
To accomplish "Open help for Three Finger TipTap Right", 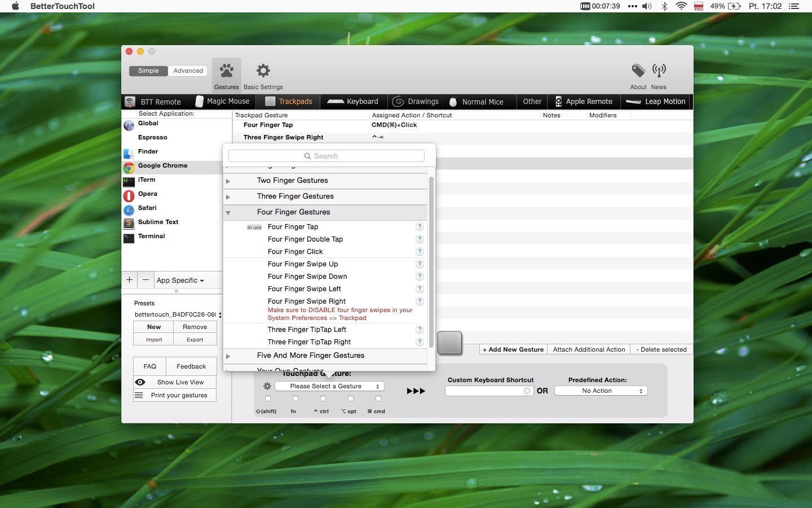I will pos(420,342).
